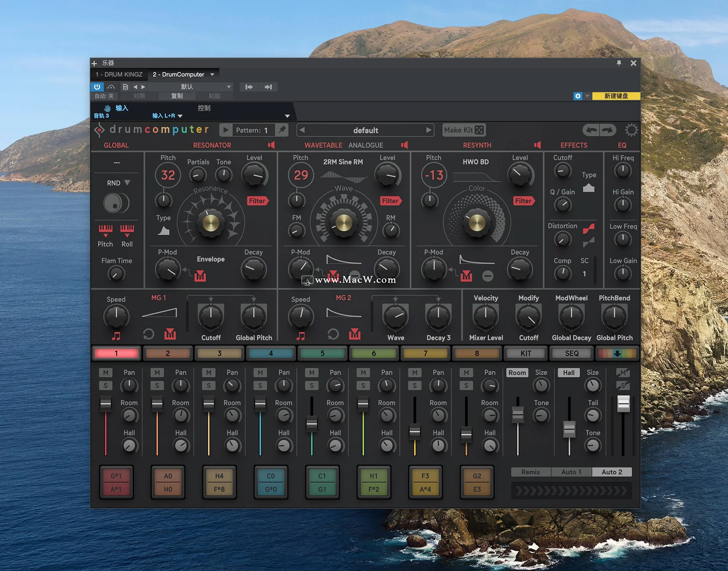Select the WAVETABLE tab
The height and width of the screenshot is (571, 728).
(x=323, y=145)
